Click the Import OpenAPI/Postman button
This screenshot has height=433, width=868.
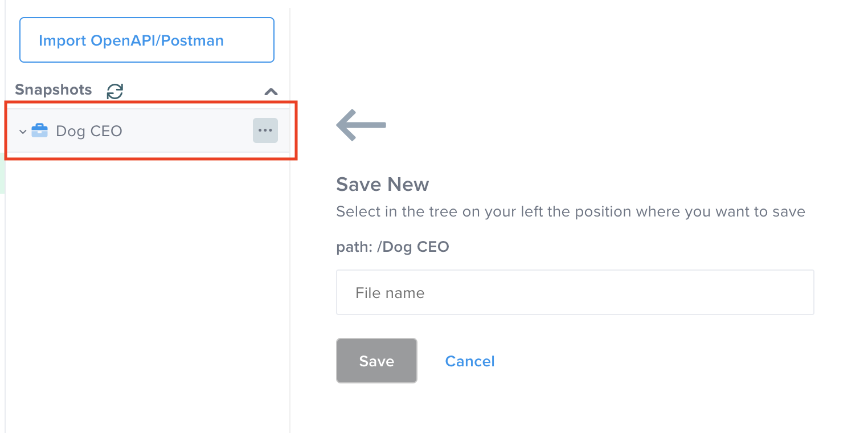tap(146, 40)
